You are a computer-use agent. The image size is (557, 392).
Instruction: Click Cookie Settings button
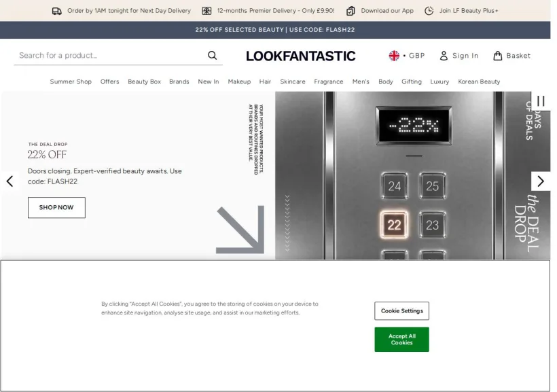[401, 311]
